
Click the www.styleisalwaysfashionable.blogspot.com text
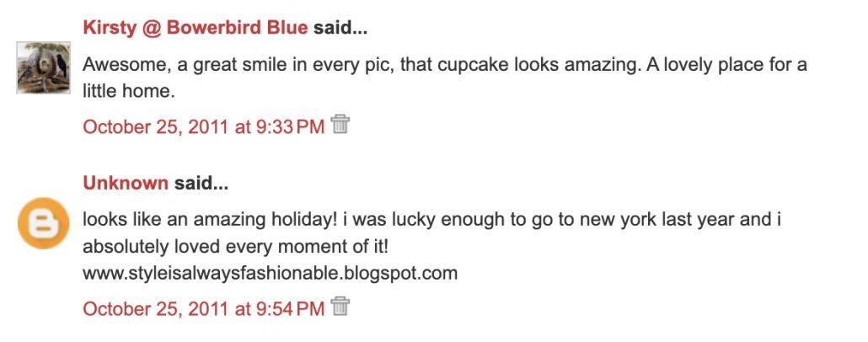pos(270,273)
